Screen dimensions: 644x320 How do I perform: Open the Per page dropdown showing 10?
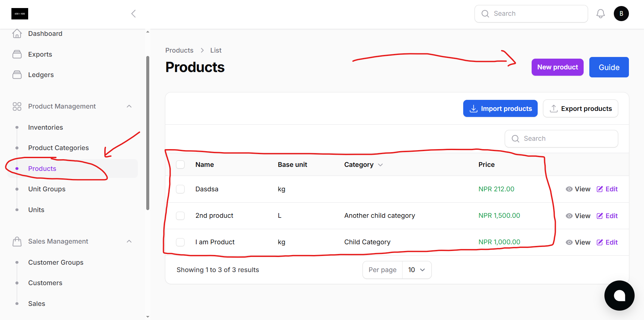point(417,270)
